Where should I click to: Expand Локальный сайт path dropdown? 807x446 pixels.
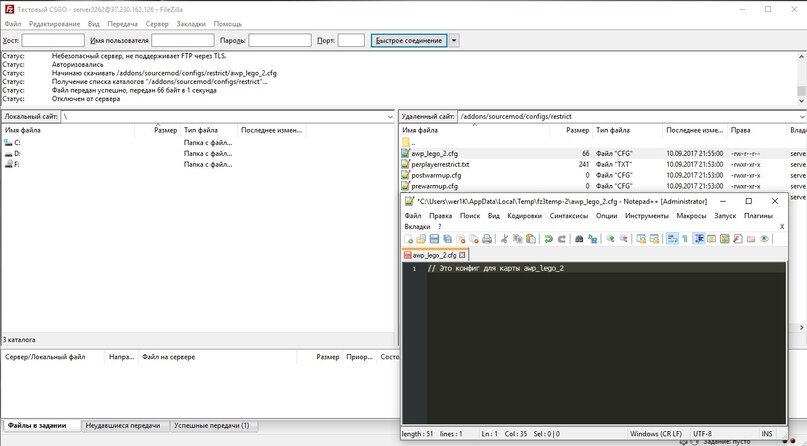click(390, 117)
